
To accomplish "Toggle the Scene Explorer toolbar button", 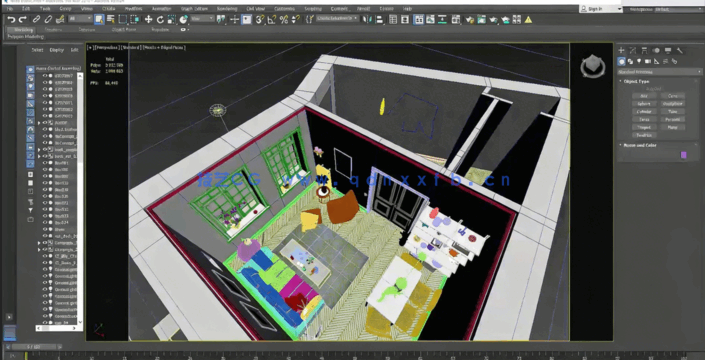I will (x=393, y=19).
